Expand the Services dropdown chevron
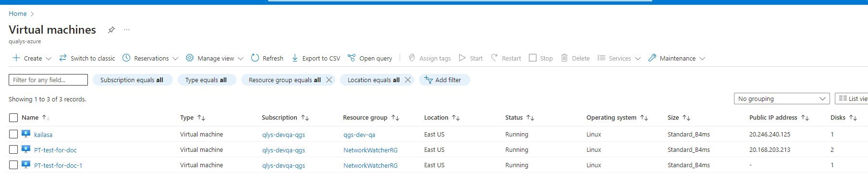The image size is (868, 173). click(638, 59)
